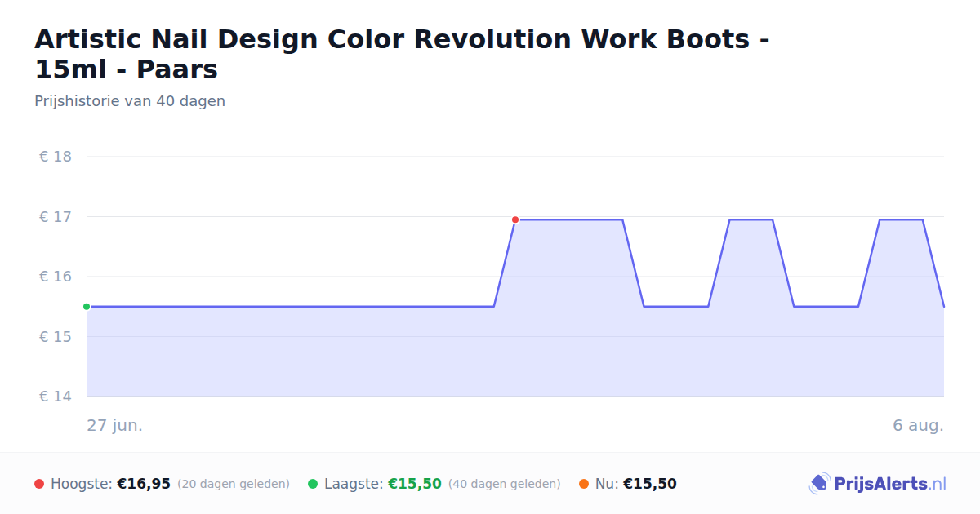
Task: Click the € 14 axis label
Action: click(x=56, y=397)
